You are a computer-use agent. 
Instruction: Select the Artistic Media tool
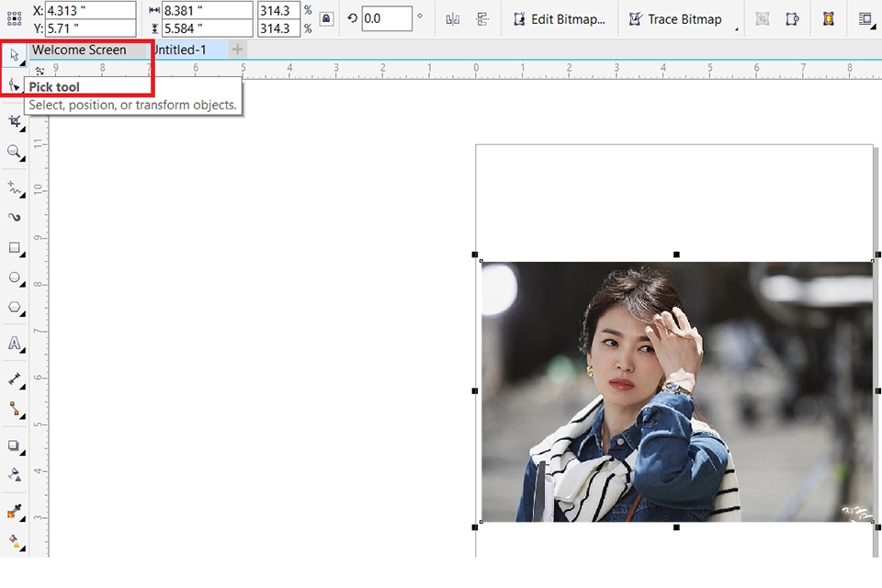(14, 216)
